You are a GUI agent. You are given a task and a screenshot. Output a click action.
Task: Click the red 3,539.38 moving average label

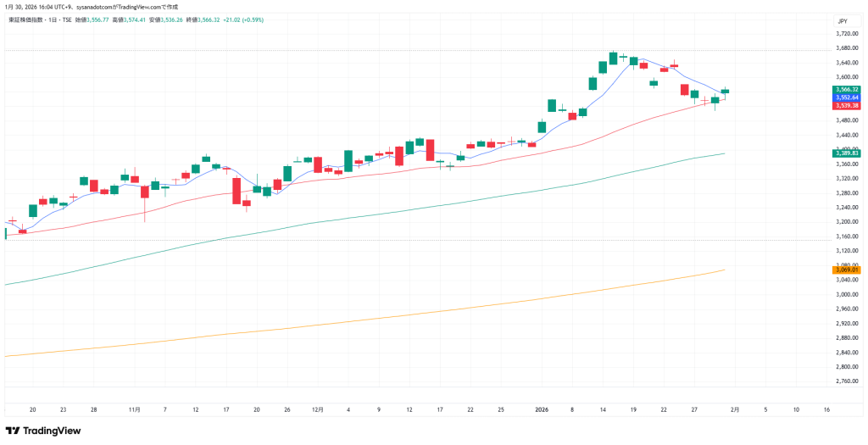pos(846,106)
